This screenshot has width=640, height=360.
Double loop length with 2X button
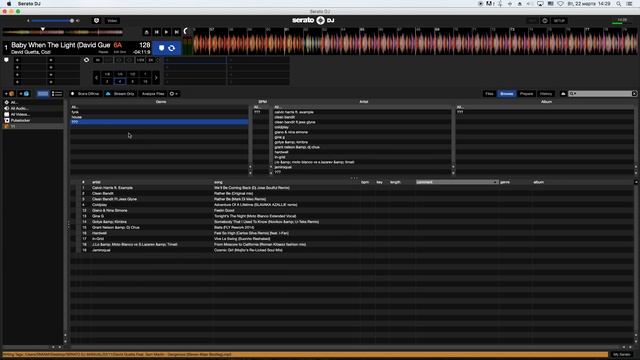click(151, 60)
